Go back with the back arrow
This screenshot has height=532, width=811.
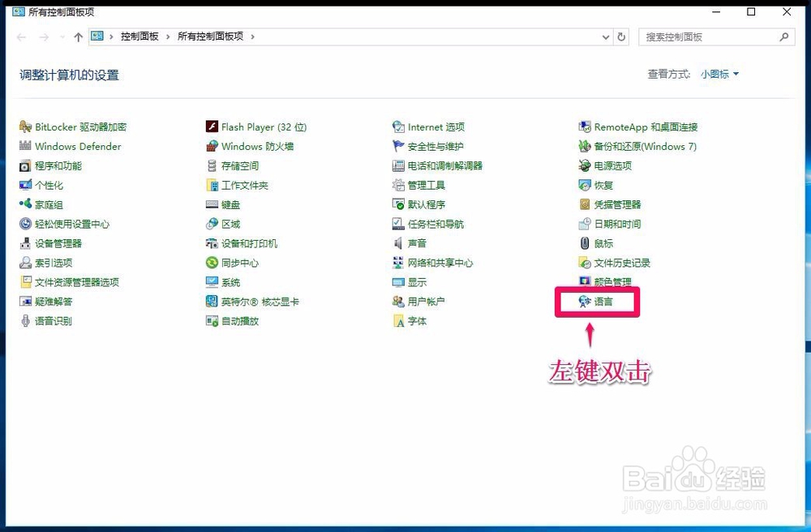21,36
